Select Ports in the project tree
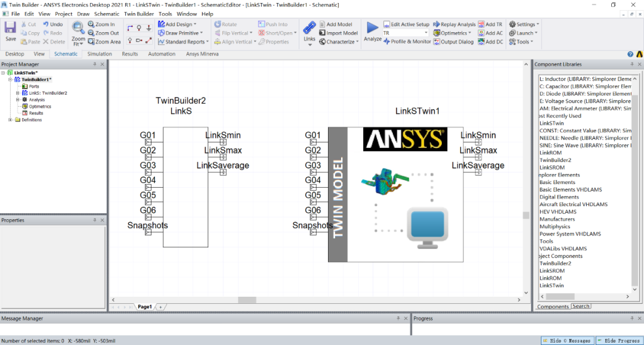 click(x=33, y=86)
